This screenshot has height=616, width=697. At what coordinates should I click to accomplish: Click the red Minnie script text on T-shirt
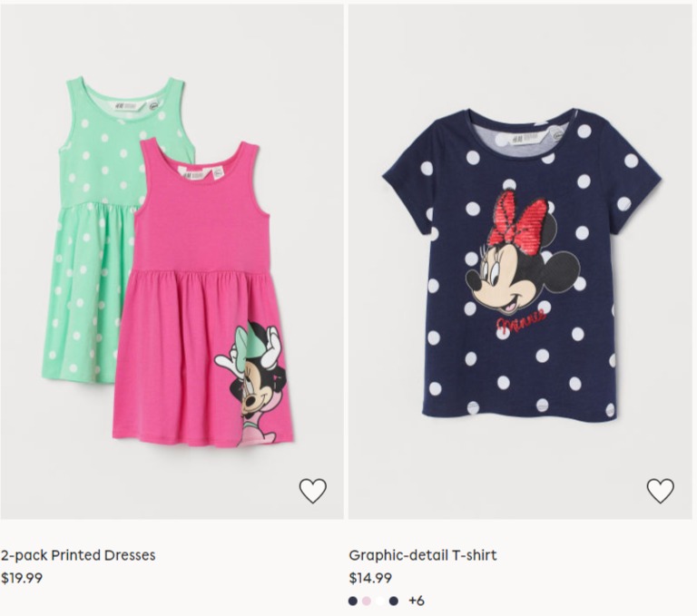(x=521, y=323)
